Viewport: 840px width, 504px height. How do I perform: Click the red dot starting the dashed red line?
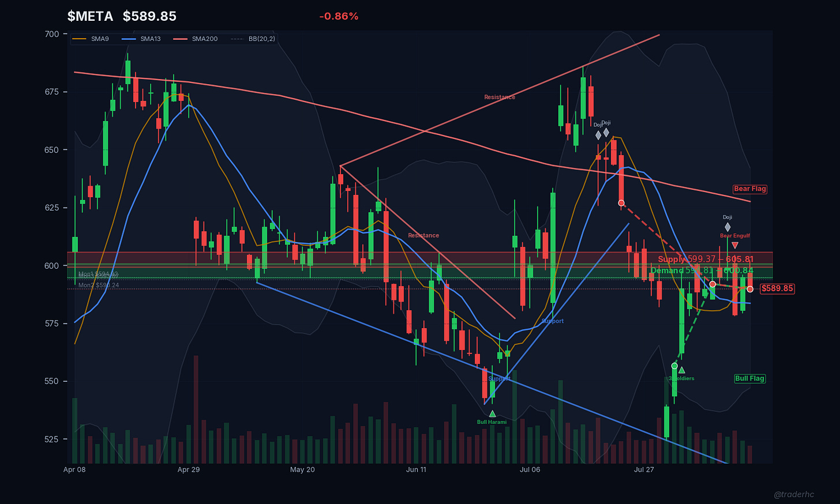[621, 203]
